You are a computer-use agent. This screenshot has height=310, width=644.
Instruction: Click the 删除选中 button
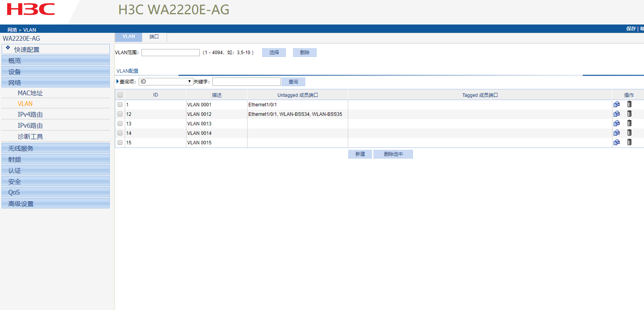(393, 154)
